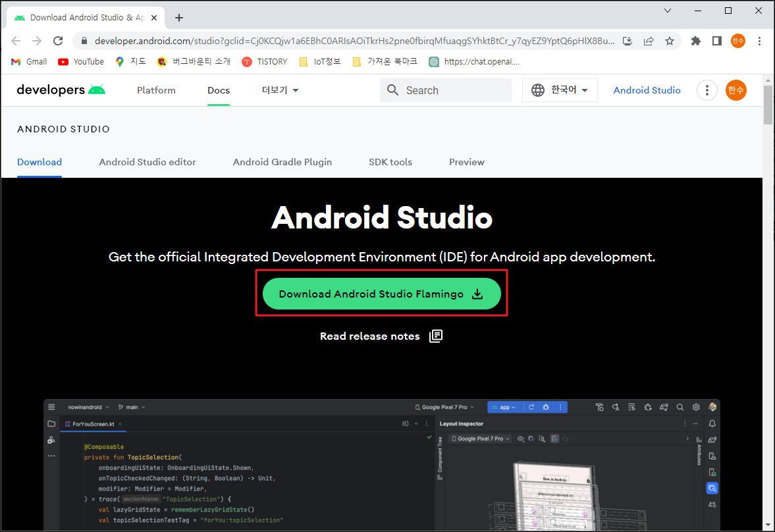
Task: Open the IoT정보 bookmark folder
Action: 320,62
